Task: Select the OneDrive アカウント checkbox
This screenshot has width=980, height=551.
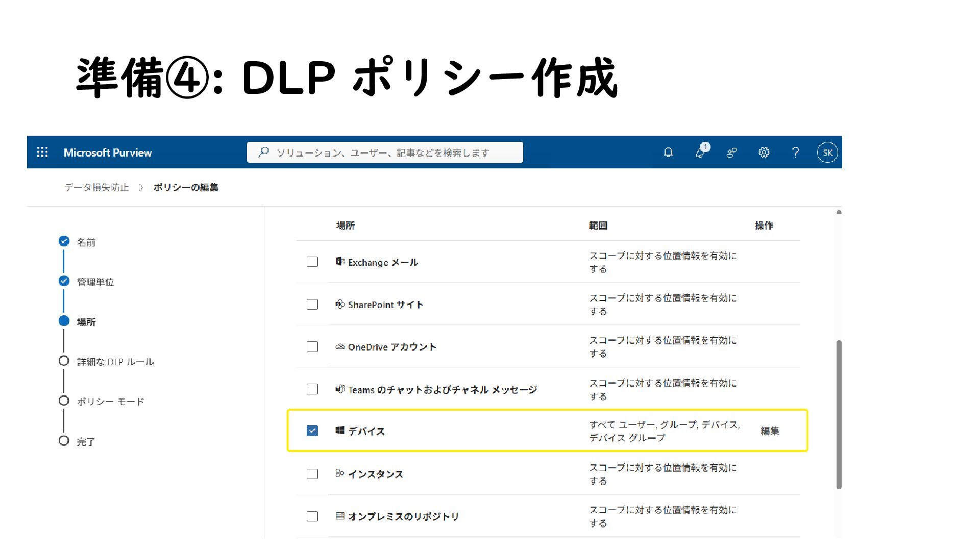Action: pos(312,346)
